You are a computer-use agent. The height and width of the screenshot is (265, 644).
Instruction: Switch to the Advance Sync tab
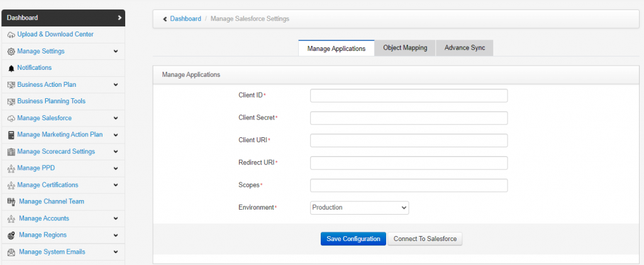[465, 48]
